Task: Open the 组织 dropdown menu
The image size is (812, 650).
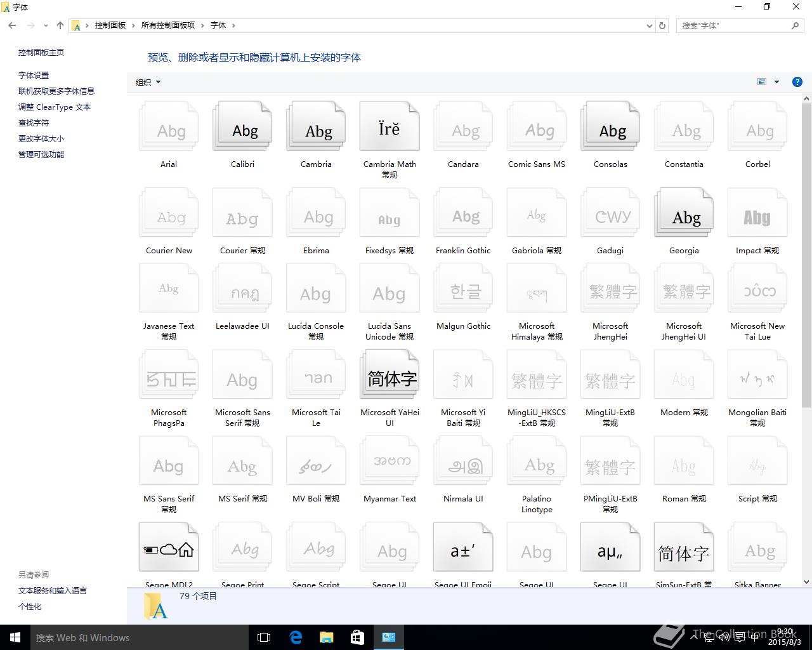Action: (148, 82)
